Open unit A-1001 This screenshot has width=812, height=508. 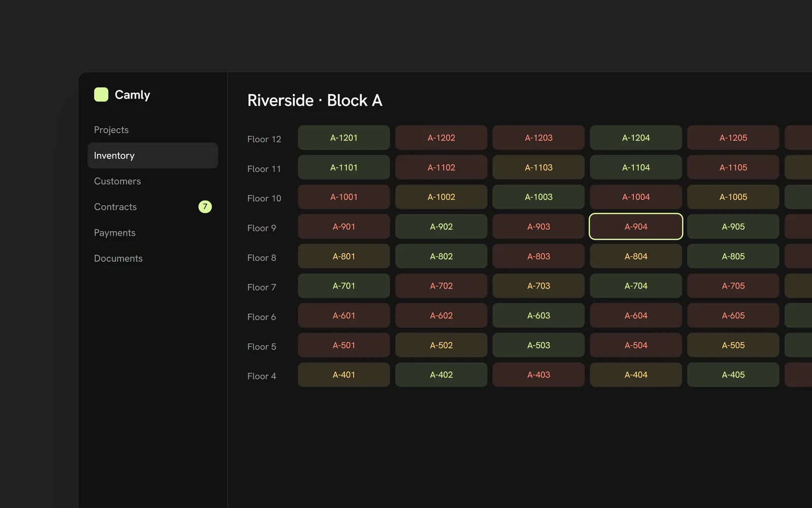pyautogui.click(x=344, y=197)
